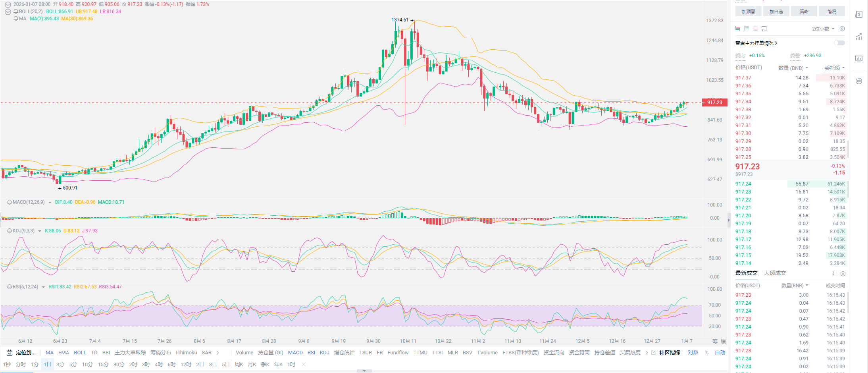Toggle the BOLL main chart indicator
The image size is (868, 373).
click(x=80, y=352)
